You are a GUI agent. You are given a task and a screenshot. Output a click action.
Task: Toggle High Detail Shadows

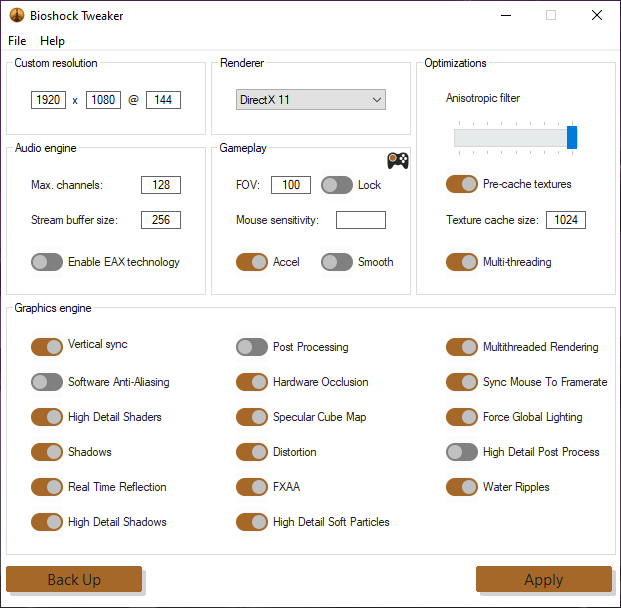(47, 522)
